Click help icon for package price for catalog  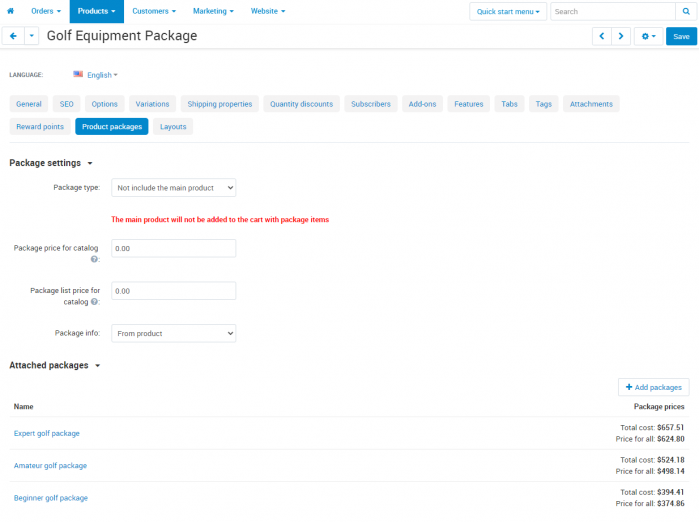[94, 259]
